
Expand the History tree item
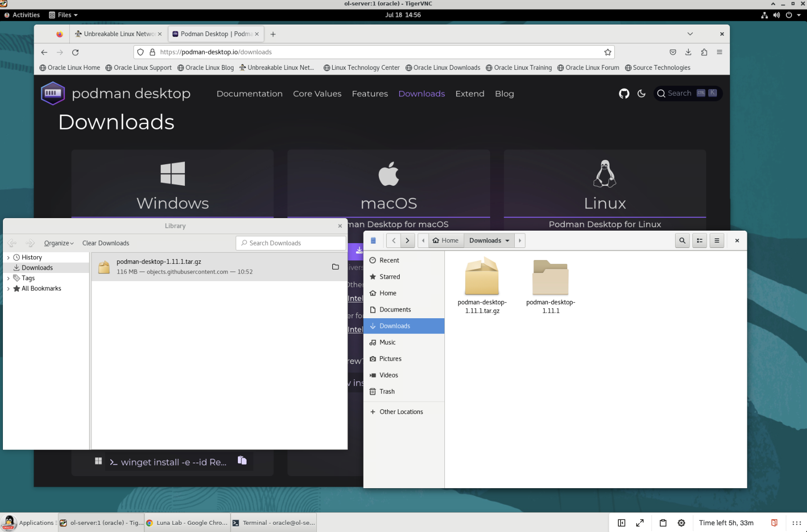coord(8,258)
